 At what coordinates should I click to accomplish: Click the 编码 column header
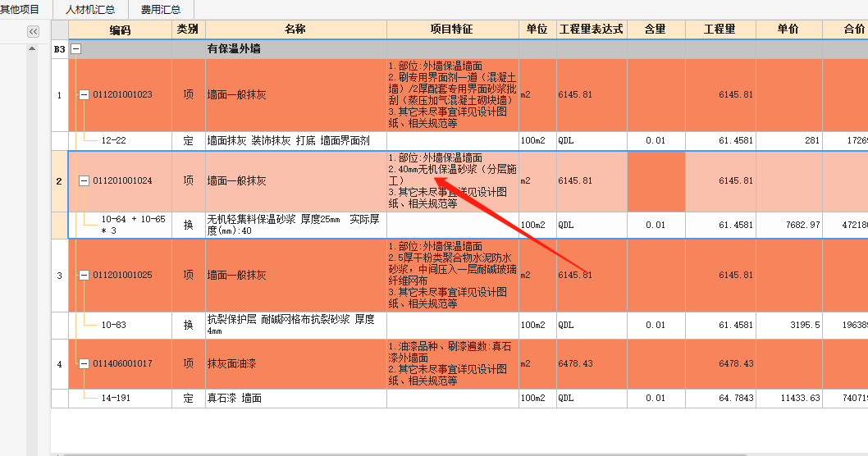[x=120, y=30]
